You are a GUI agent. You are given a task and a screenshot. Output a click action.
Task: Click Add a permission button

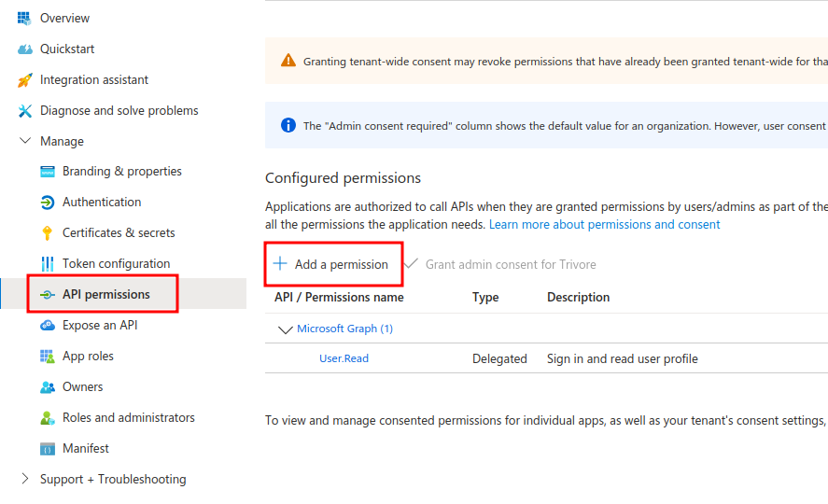tap(331, 264)
